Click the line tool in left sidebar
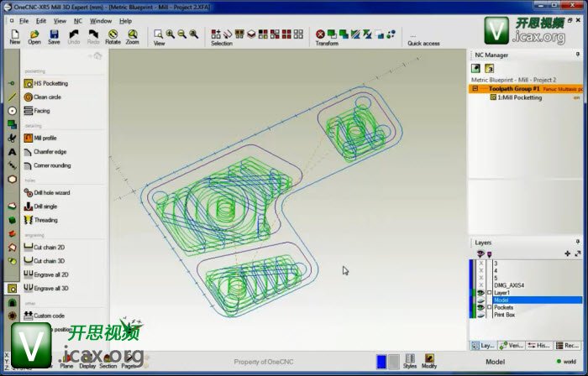The height and width of the screenshot is (376, 588). [x=12, y=97]
